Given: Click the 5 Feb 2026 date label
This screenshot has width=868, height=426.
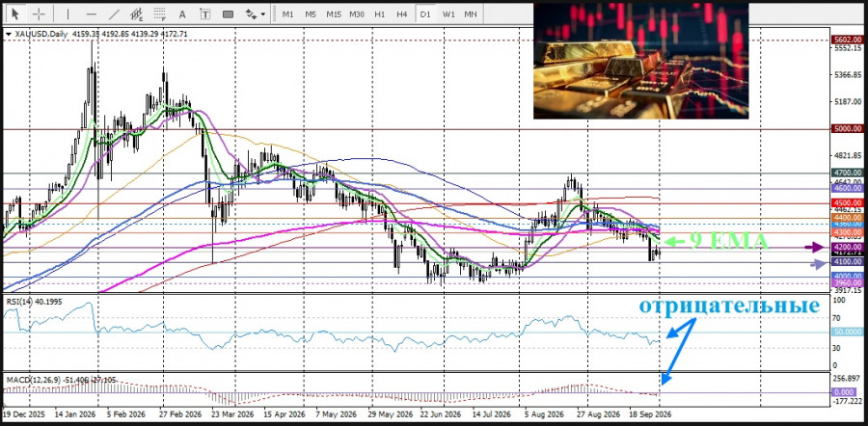Looking at the screenshot, I should (125, 413).
